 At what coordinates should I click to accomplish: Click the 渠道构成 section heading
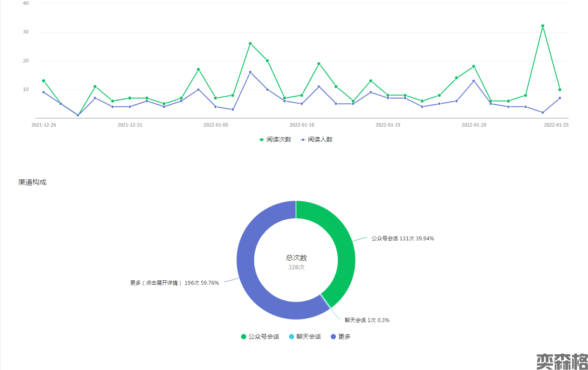pos(32,182)
